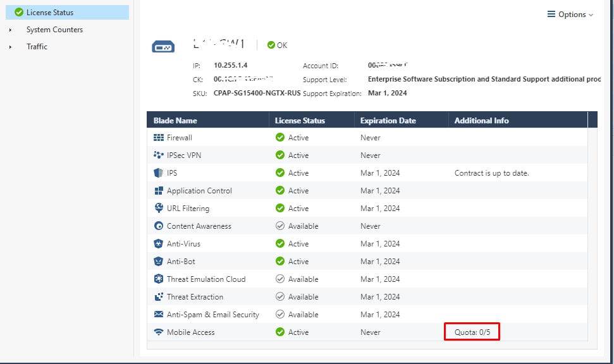Click the green OK status icon
Viewport: 614px width, 364px height.
click(271, 45)
